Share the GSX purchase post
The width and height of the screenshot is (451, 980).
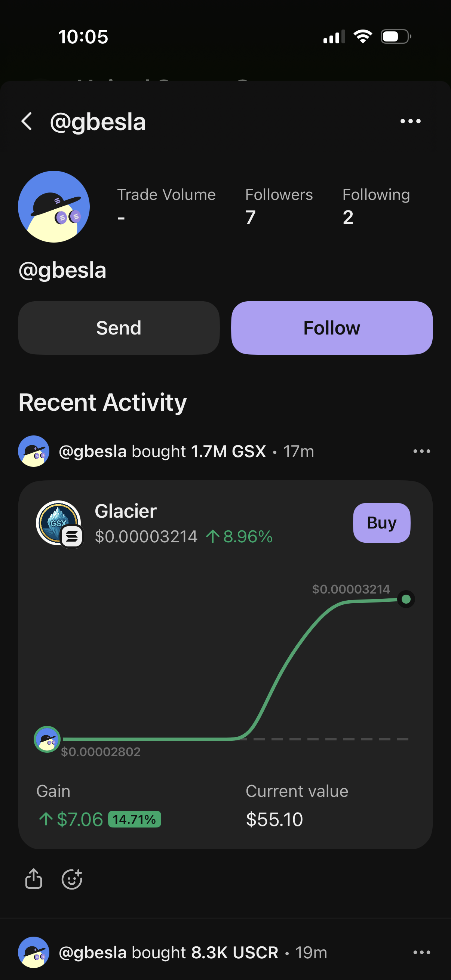[x=34, y=879]
